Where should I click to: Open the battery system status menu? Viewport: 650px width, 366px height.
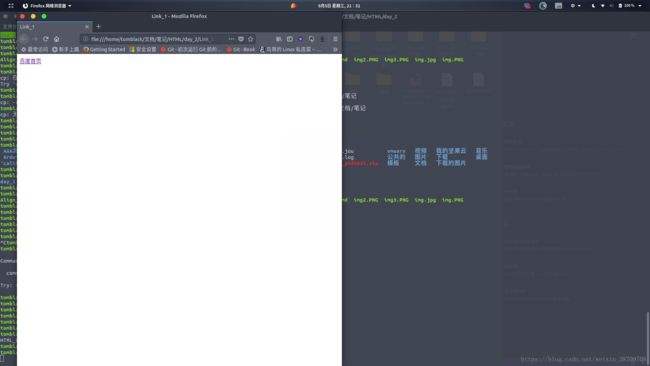click(630, 6)
